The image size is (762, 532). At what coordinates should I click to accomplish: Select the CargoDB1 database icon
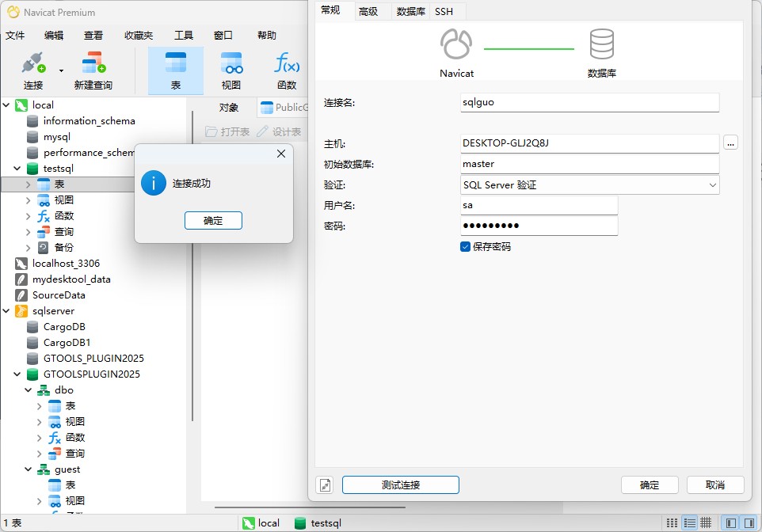coord(32,343)
